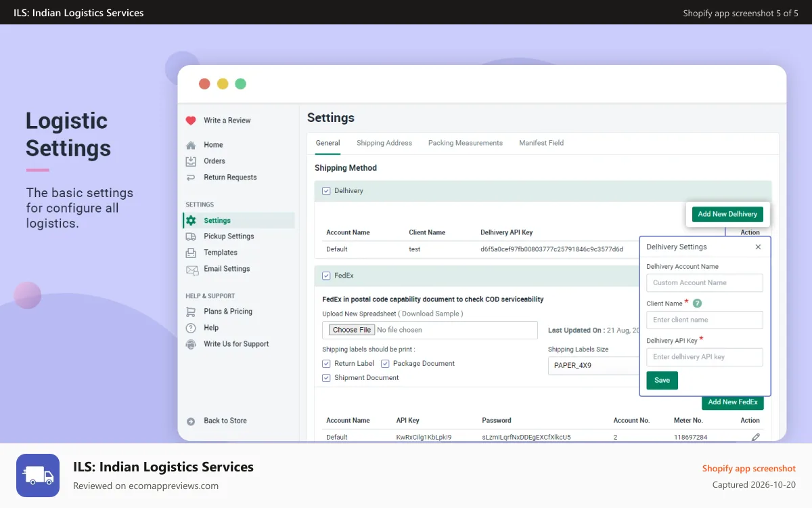Open Pickup Settings in the sidebar

(229, 236)
